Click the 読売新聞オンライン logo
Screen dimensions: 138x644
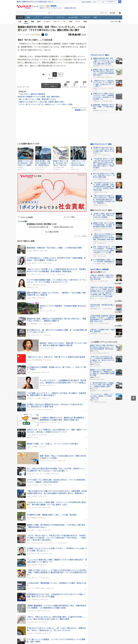pyautogui.click(x=77, y=35)
